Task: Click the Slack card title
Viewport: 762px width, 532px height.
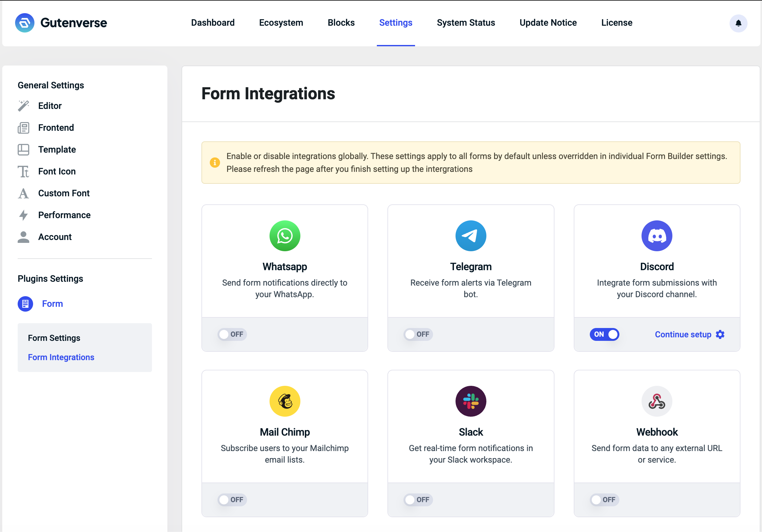Action: [471, 432]
